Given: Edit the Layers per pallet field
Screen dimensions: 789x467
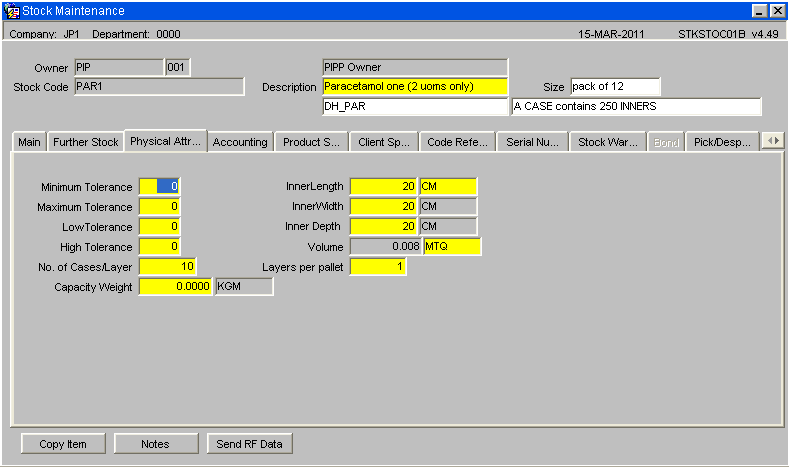Looking at the screenshot, I should pyautogui.click(x=378, y=266).
